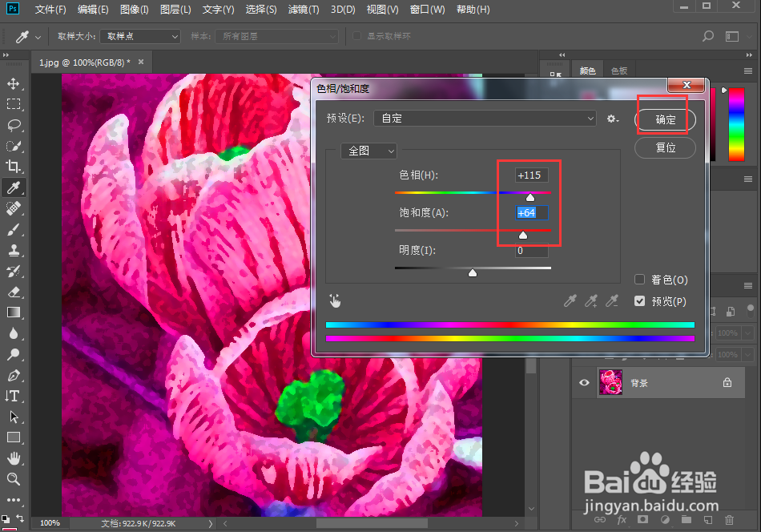
Task: Select the Hand tool
Action: point(13,458)
